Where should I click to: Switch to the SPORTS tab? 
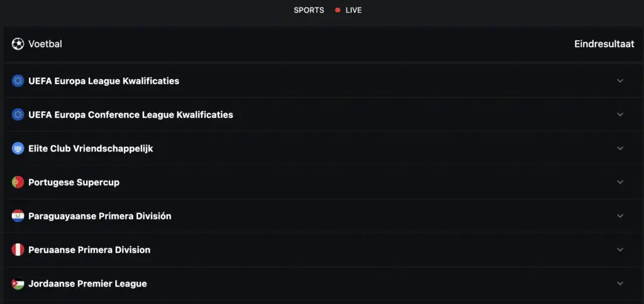(x=309, y=10)
